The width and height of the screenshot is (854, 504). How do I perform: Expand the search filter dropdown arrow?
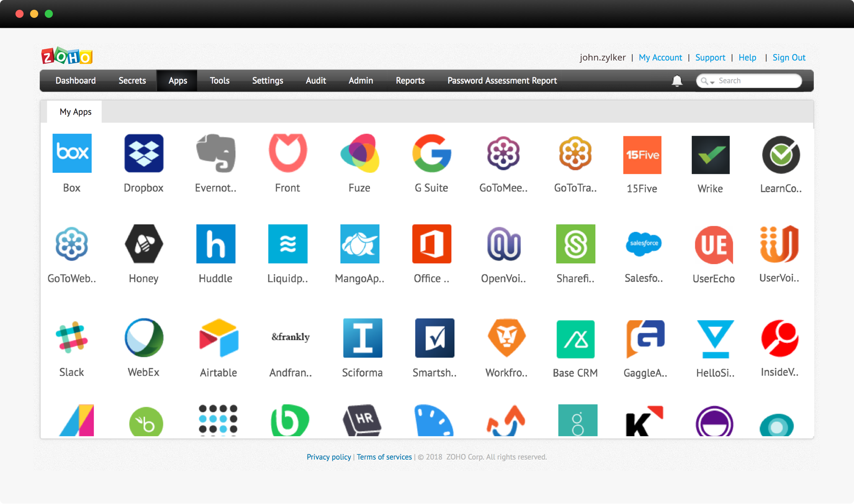click(712, 82)
